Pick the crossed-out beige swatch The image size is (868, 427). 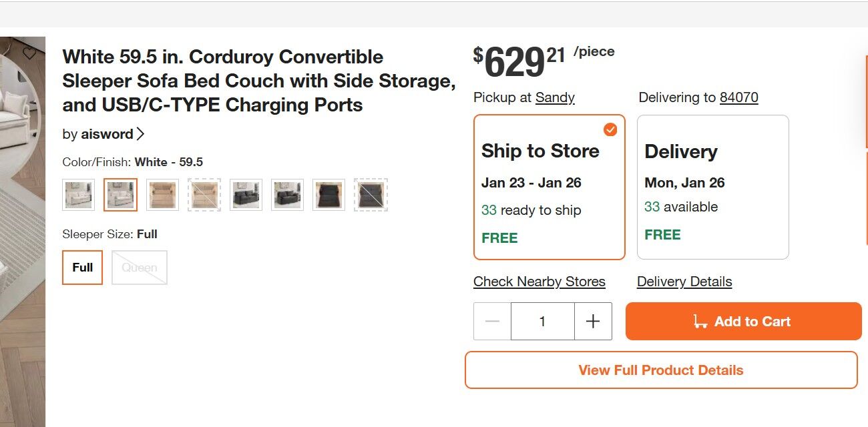(204, 195)
